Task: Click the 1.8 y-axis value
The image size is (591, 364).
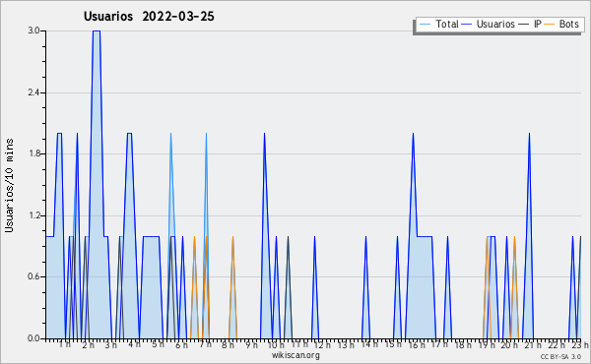Action: click(x=33, y=153)
